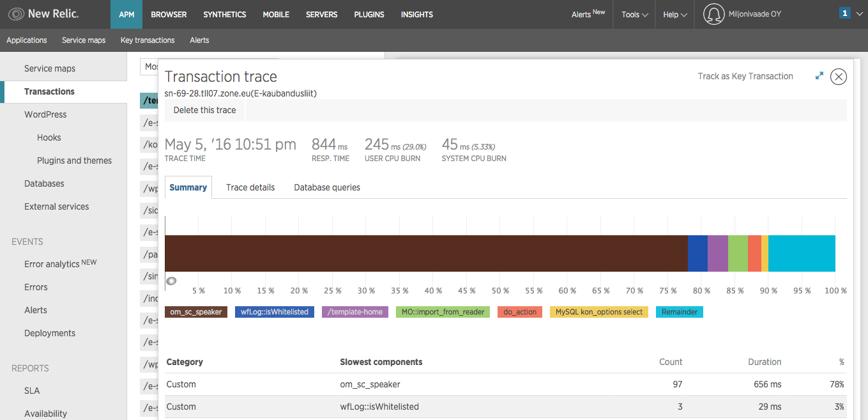Select Service maps in the left sidebar
The image size is (868, 420).
pyautogui.click(x=50, y=68)
